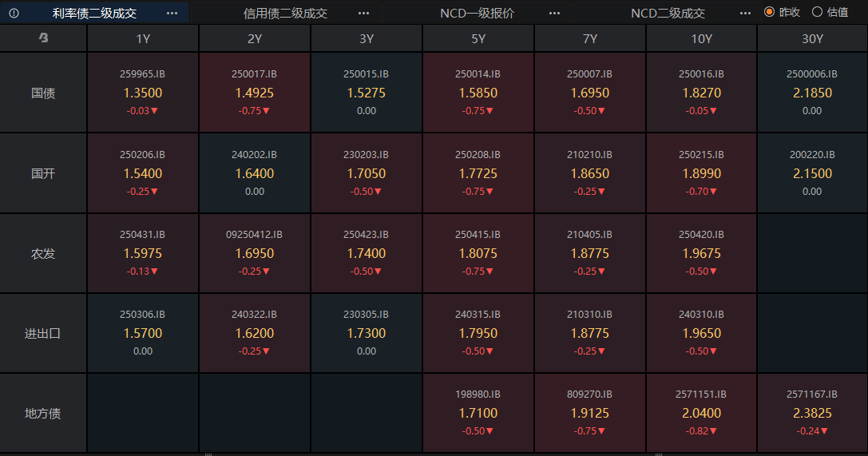This screenshot has height=456, width=868.
Task: Select the 地方债 row header
Action: (x=43, y=414)
